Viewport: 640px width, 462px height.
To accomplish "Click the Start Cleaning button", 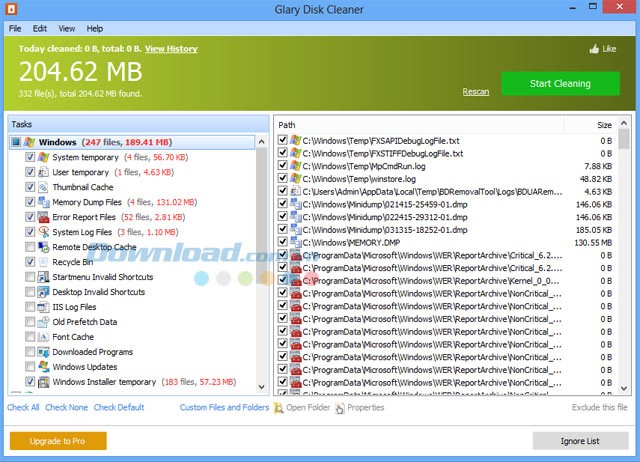I will 560,84.
